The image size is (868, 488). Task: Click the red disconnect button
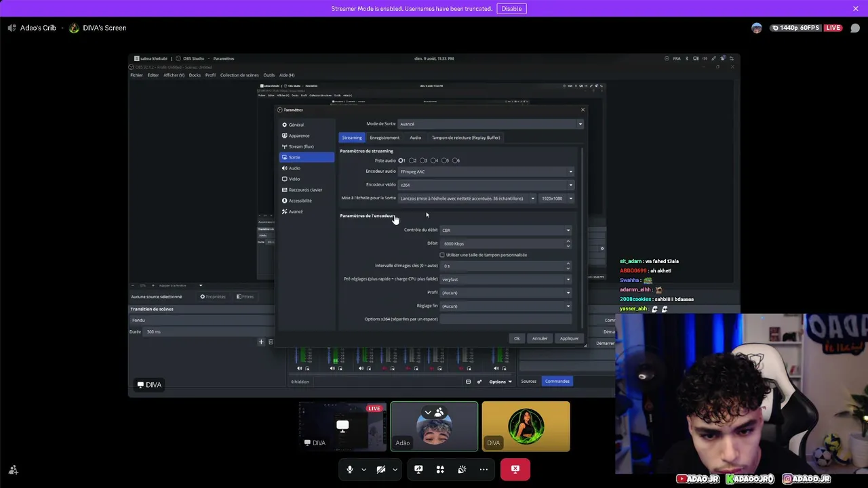[x=515, y=469]
